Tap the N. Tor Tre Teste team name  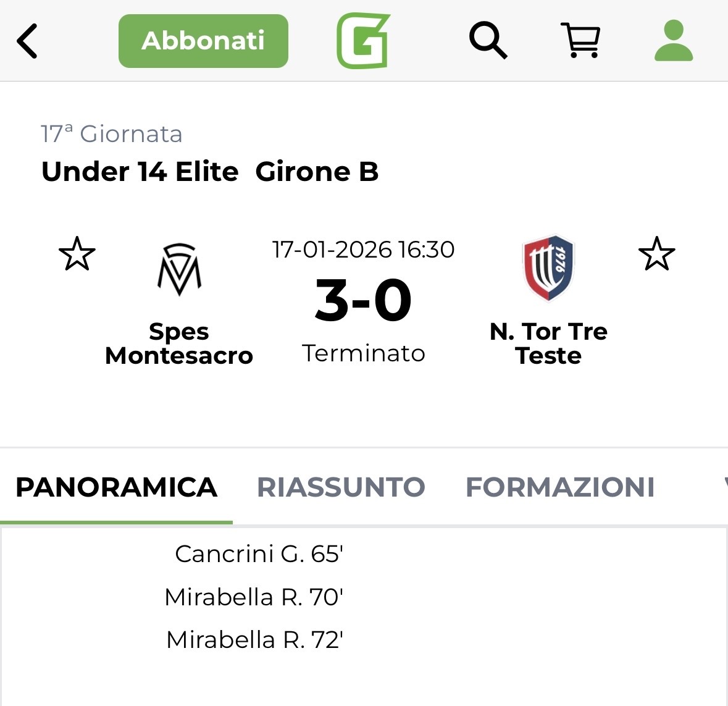point(548,343)
